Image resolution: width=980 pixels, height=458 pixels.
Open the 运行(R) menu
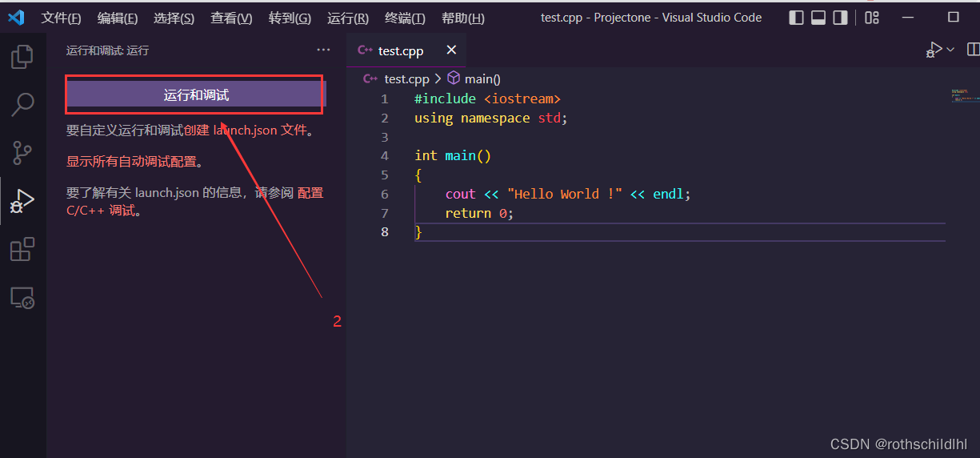(348, 18)
